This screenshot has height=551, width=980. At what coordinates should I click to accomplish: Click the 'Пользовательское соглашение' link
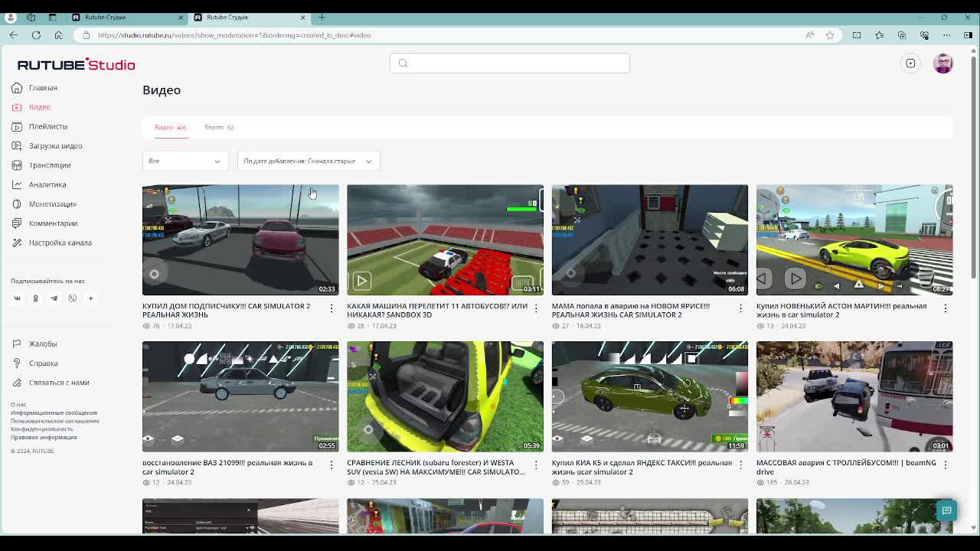55,421
